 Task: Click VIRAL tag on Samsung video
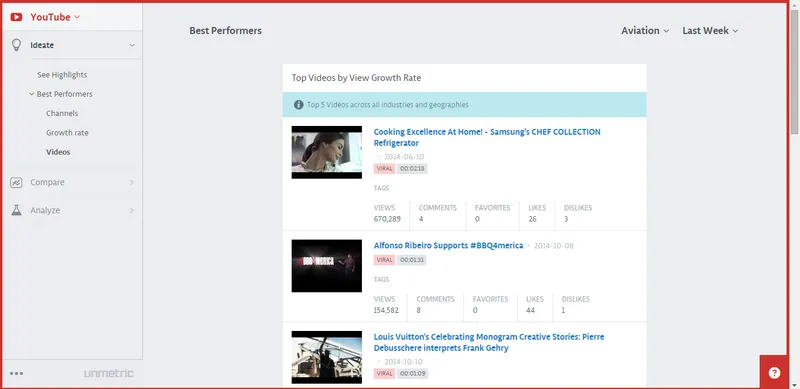point(384,168)
